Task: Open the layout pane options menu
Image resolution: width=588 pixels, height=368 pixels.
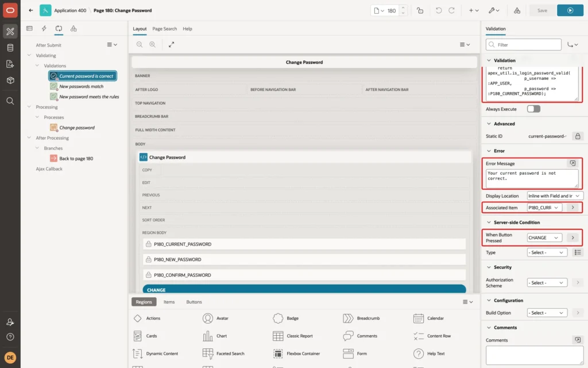Action: tap(465, 44)
